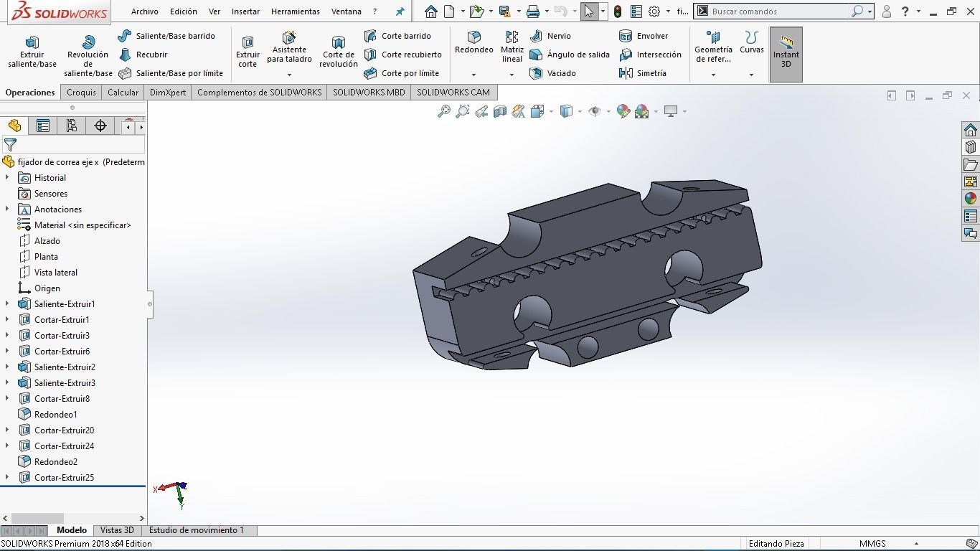Switch to the Croquis tab

[x=81, y=93]
